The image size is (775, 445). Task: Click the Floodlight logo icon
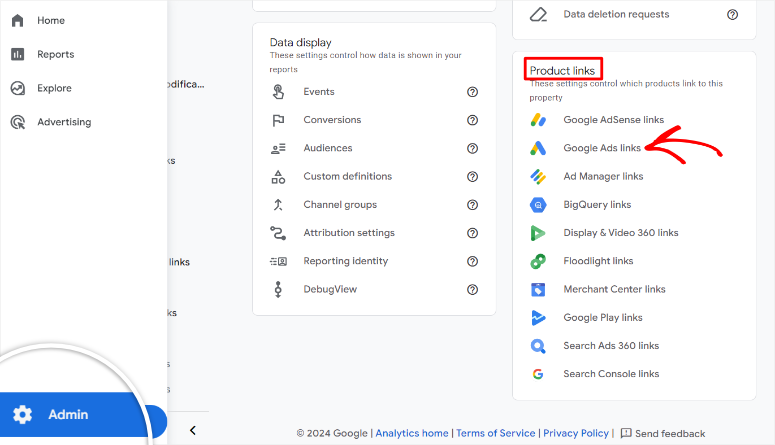tap(538, 261)
